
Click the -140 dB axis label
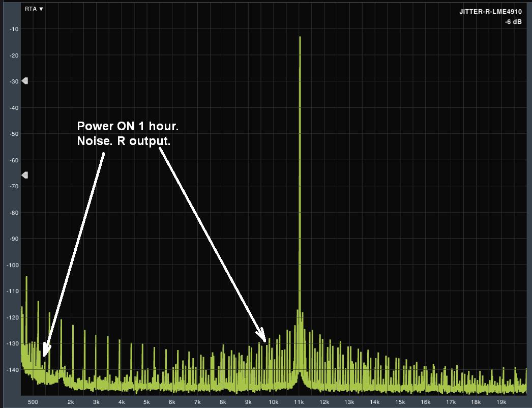13,370
